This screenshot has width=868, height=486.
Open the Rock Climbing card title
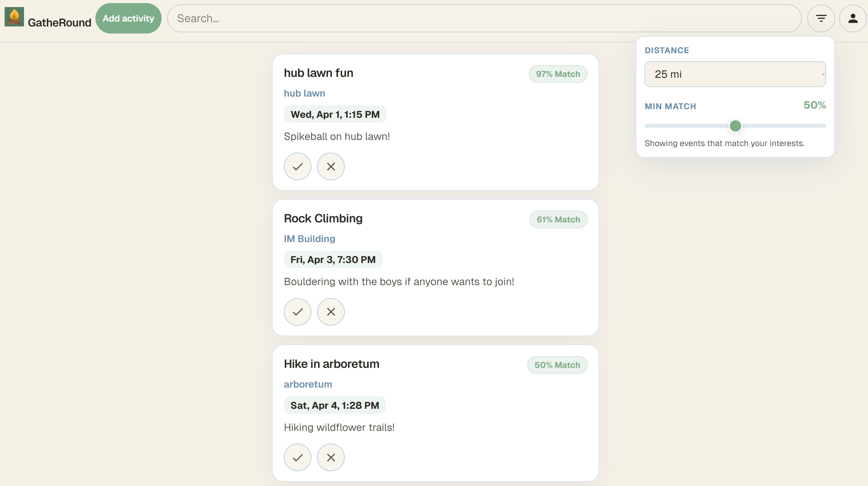click(323, 218)
